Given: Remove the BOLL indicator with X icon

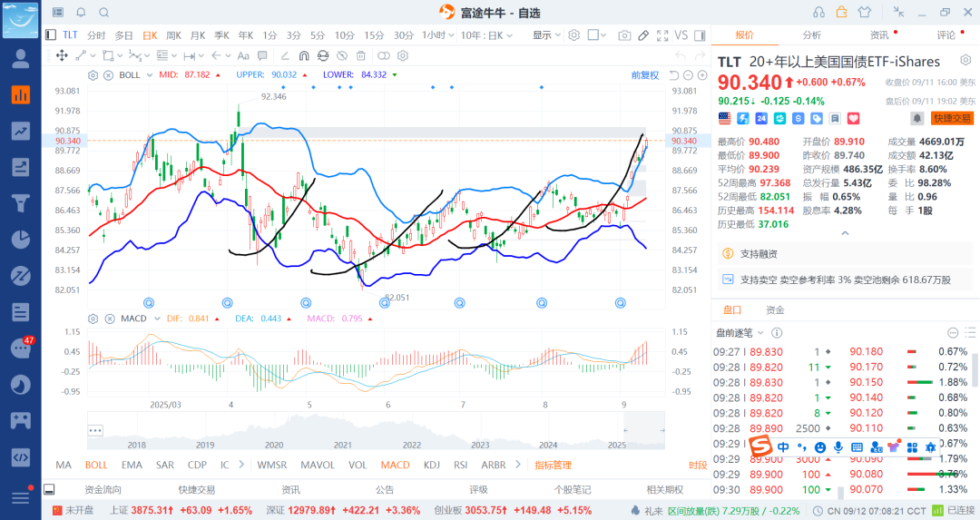Looking at the screenshot, I should 108,75.
